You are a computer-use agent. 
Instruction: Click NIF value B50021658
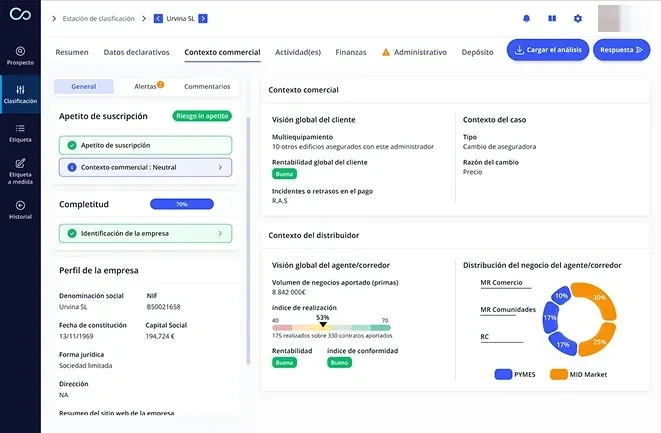pos(164,307)
